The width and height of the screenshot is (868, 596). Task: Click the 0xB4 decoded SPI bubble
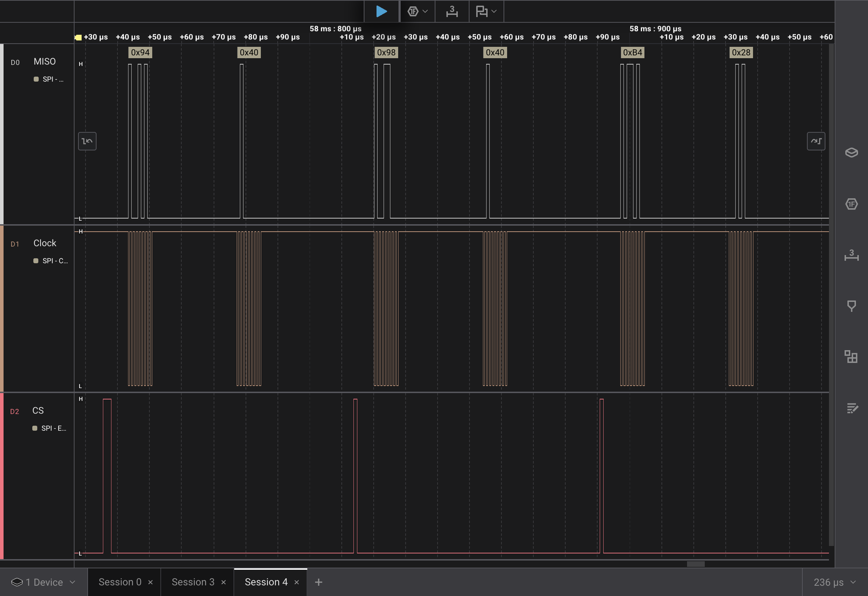pos(632,53)
